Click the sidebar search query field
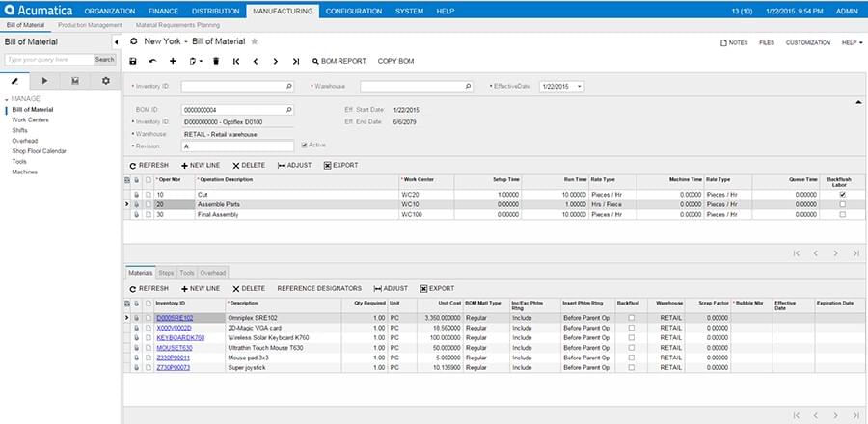The height and width of the screenshot is (424, 868). coord(49,59)
